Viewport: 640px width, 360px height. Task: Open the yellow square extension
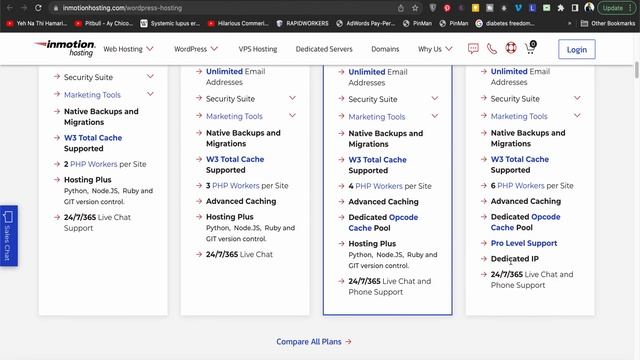[476, 8]
